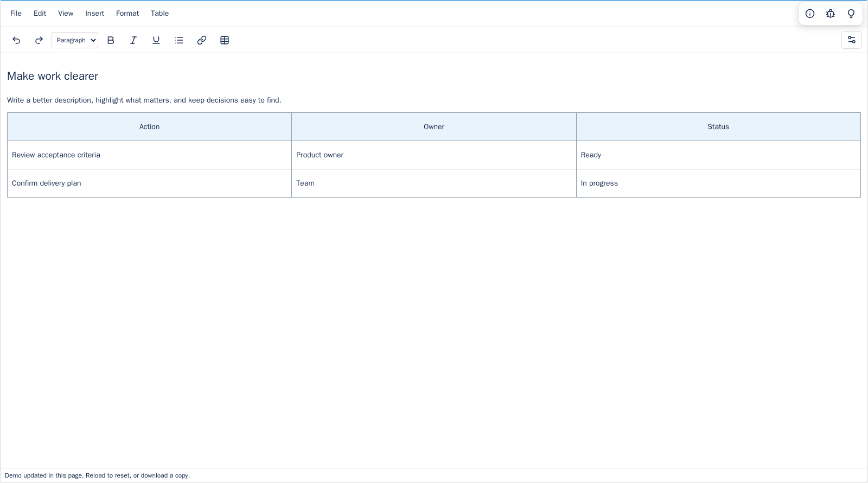Toggle Italic formatting
868x483 pixels.
click(x=133, y=40)
